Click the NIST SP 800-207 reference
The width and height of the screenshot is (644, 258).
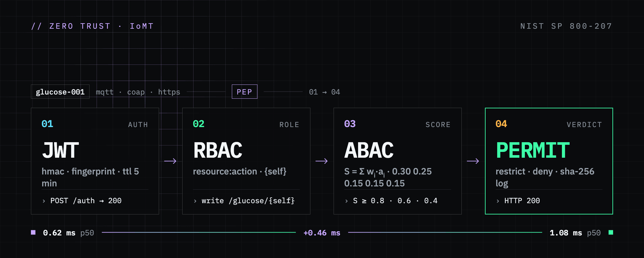click(566, 26)
